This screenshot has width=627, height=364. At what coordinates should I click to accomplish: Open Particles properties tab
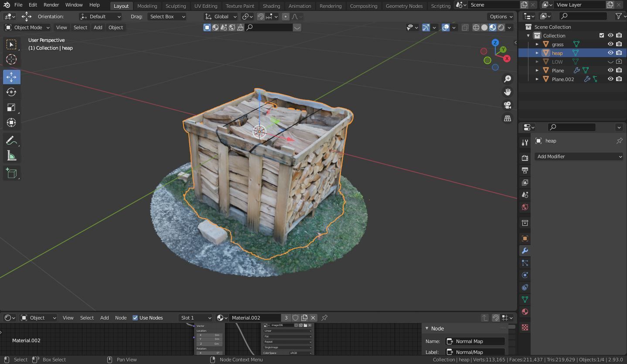(525, 263)
